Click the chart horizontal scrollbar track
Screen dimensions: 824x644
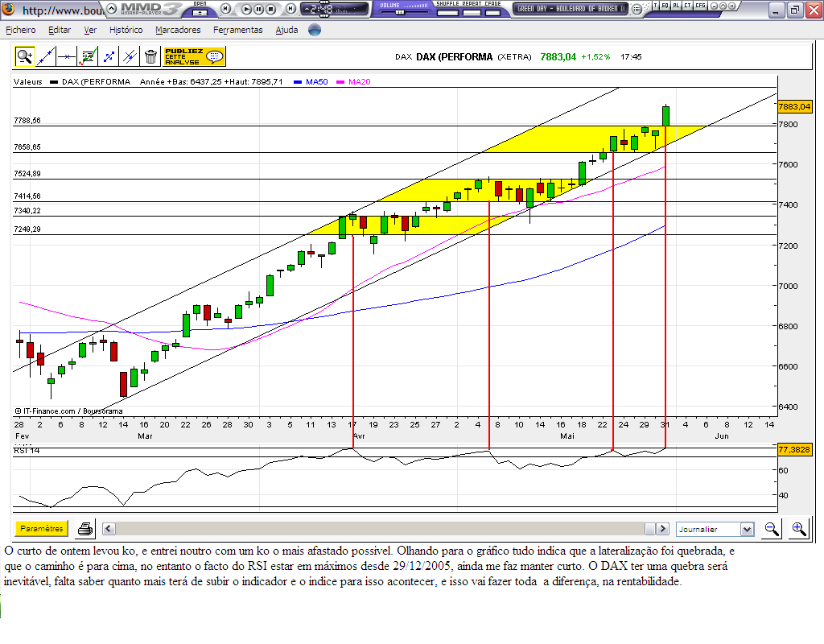[385, 529]
